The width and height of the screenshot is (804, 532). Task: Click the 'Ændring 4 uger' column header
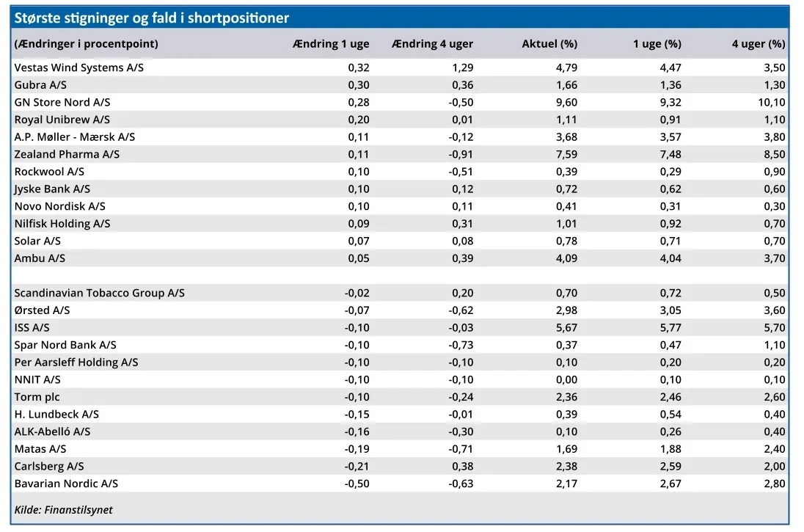433,44
